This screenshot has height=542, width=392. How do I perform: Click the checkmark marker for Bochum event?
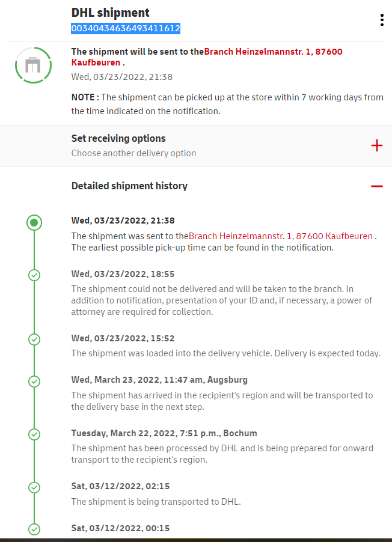tap(34, 434)
